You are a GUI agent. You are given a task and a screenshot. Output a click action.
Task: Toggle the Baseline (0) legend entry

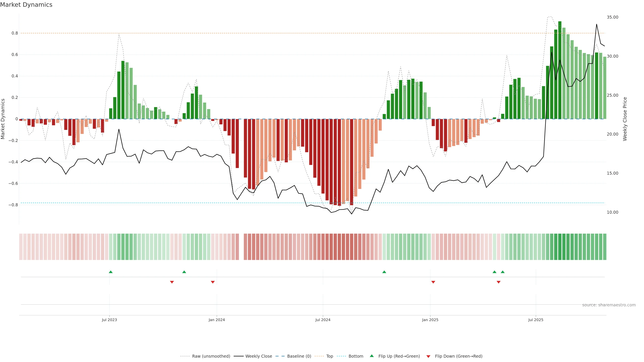(x=299, y=356)
